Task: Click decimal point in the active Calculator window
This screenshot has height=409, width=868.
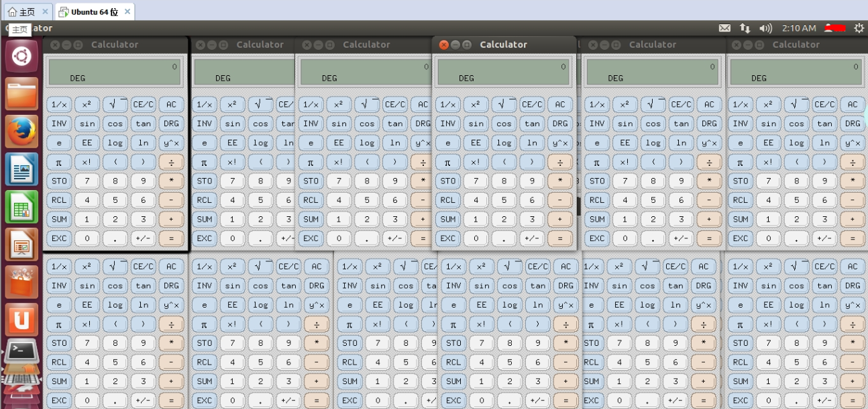Action: point(504,238)
